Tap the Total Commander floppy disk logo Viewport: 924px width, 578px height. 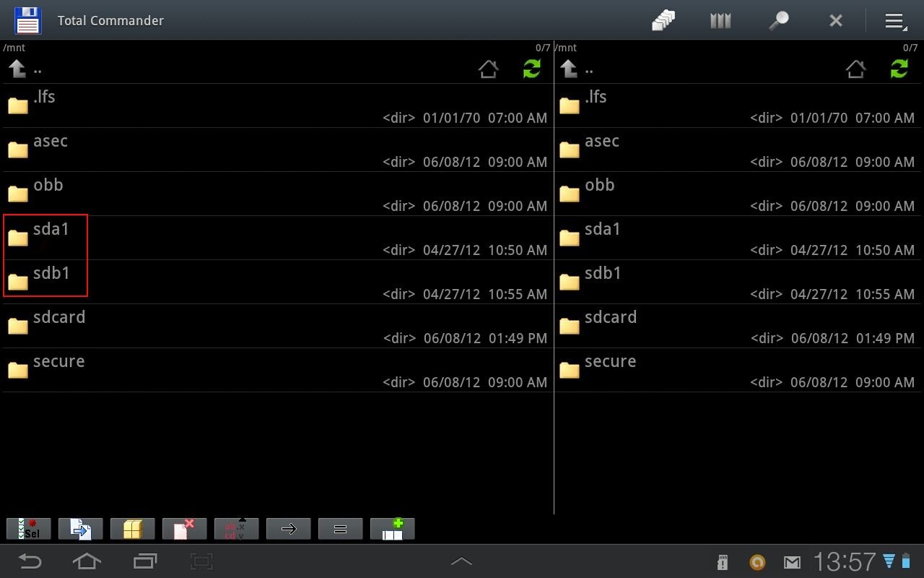click(x=27, y=20)
